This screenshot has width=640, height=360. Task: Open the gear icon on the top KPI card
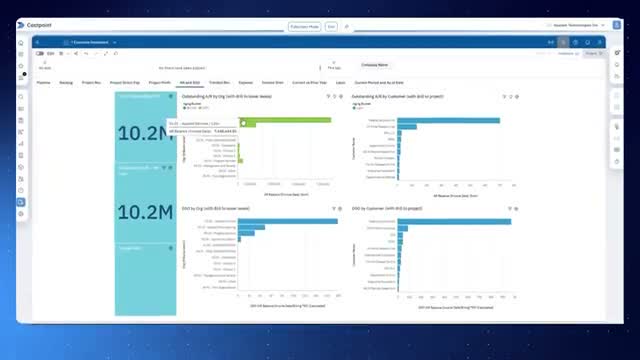tap(171, 96)
